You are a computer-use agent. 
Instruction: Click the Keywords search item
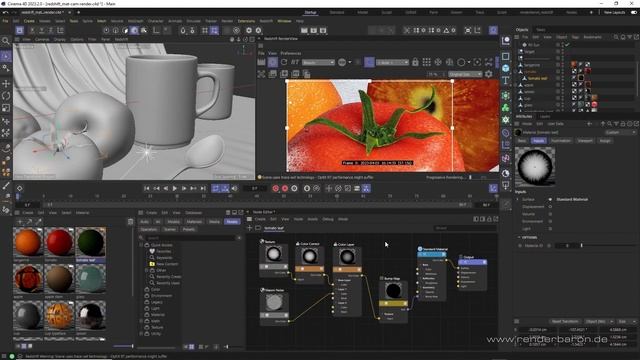[161, 258]
